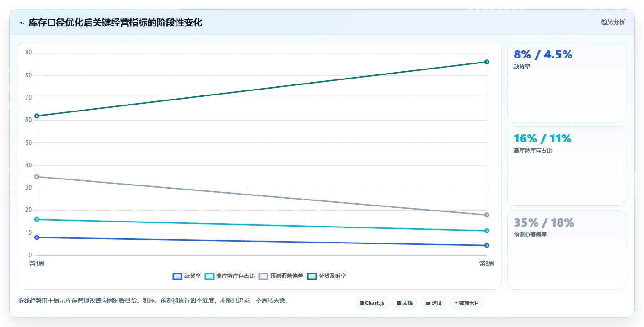Toggle the 高库龄库存占比 legend item
This screenshot has height=327, width=644.
tap(230, 276)
